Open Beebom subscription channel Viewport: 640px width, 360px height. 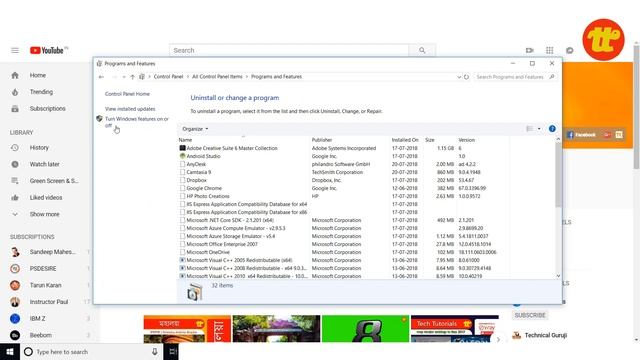(x=40, y=335)
